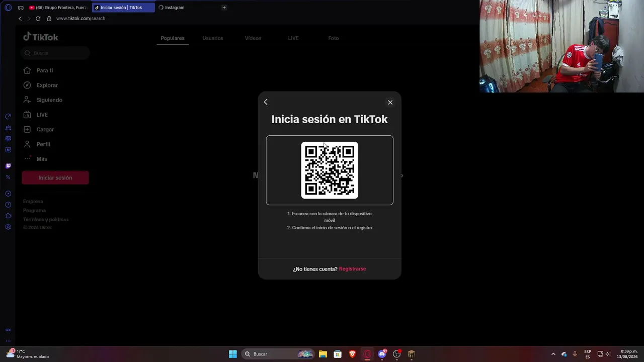
Task: Click the microphone tray icon
Action: (575, 354)
